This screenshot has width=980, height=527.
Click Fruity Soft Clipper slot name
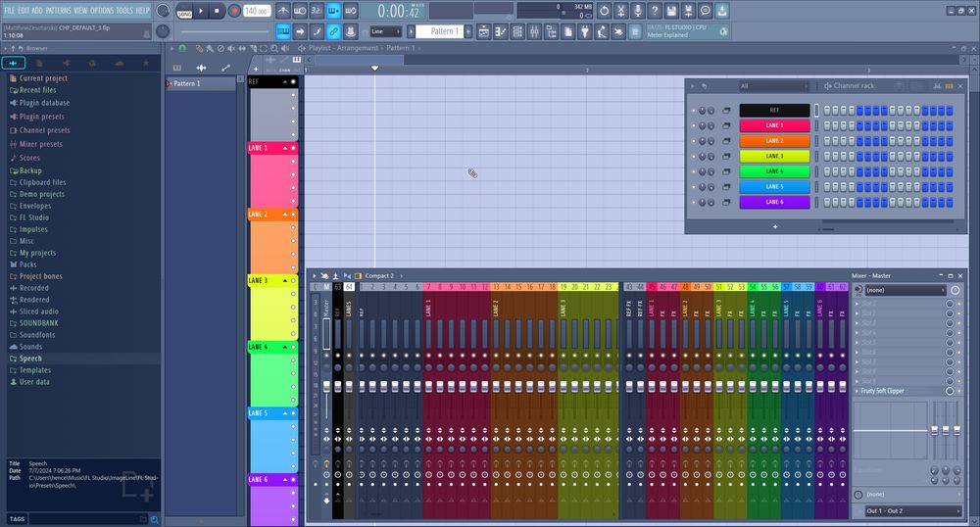(x=883, y=391)
